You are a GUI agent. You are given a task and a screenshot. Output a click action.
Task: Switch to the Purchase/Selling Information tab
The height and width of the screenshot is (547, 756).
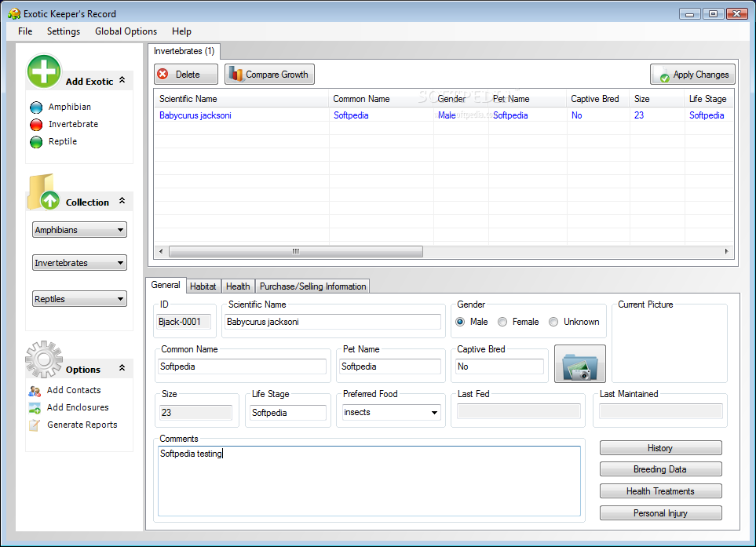coord(313,286)
